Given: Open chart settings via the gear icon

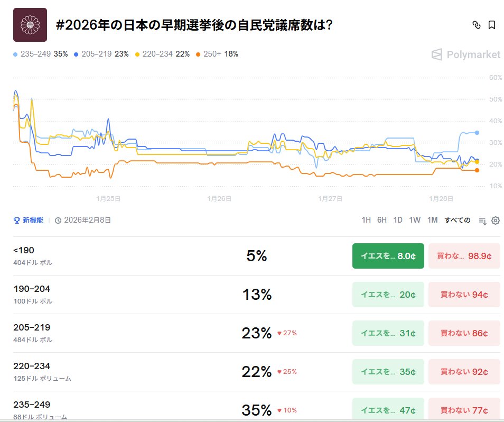Looking at the screenshot, I should coord(495,221).
